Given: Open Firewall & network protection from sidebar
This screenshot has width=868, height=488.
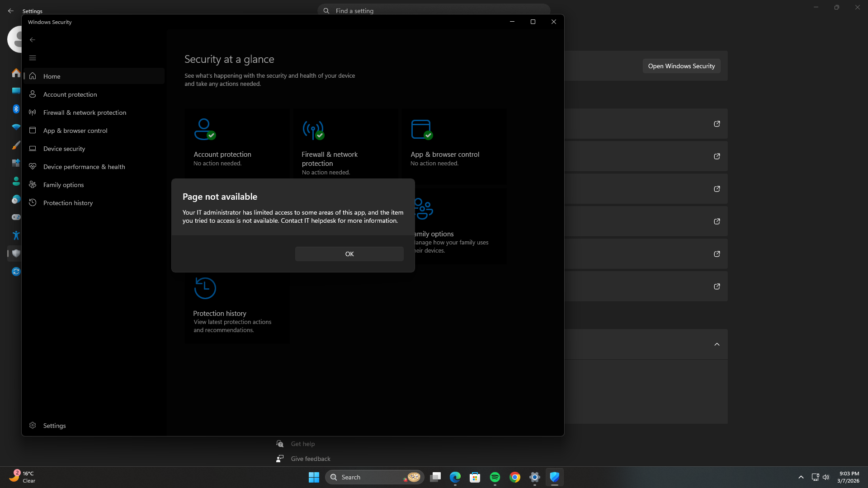Looking at the screenshot, I should tap(85, 112).
